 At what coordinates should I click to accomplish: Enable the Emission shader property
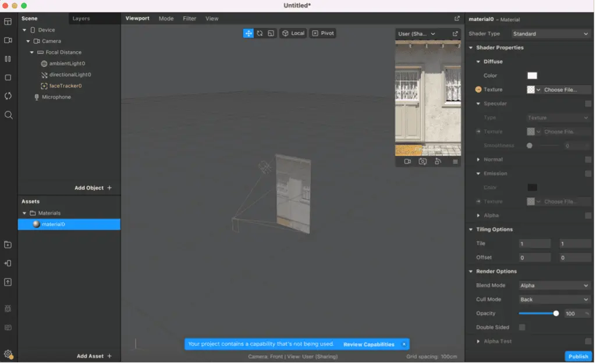point(588,173)
